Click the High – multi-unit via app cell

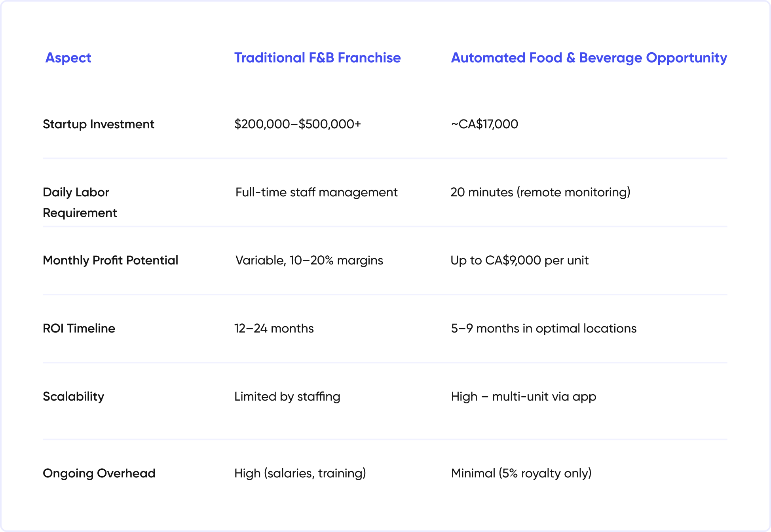523,397
